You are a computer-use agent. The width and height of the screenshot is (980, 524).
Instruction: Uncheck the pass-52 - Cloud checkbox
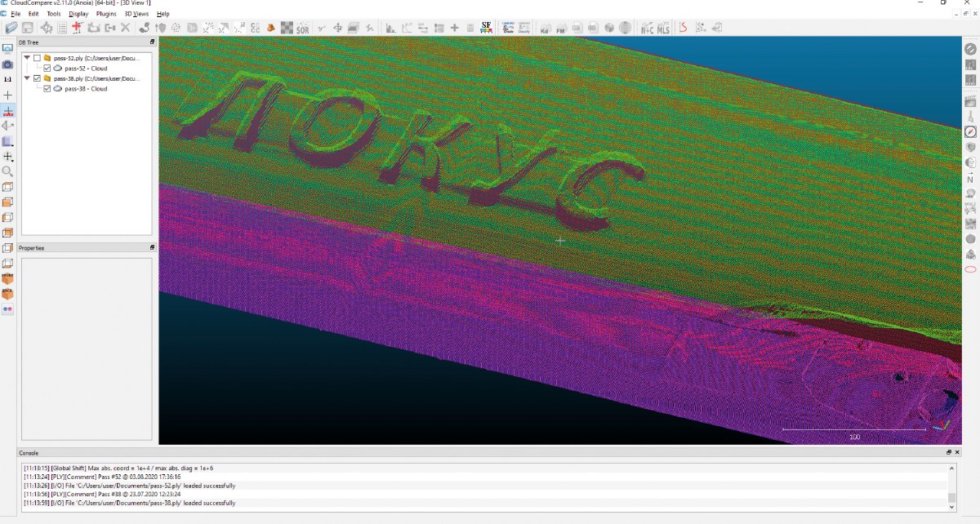point(47,69)
